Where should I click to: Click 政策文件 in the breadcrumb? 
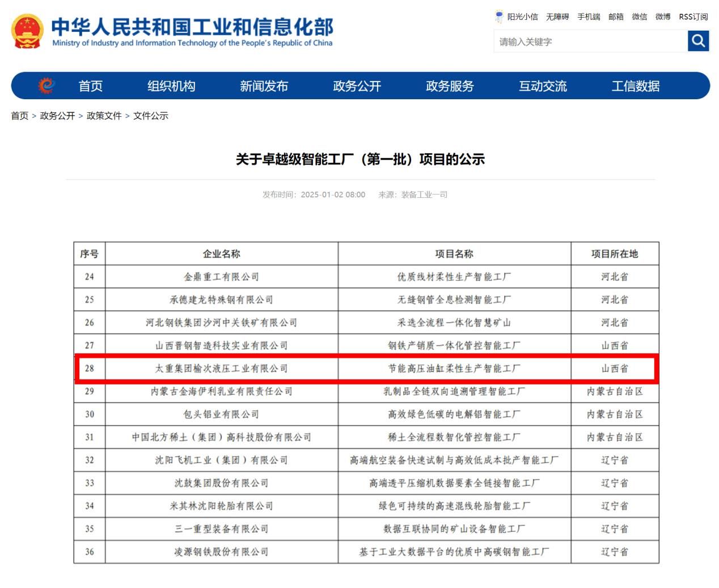(x=104, y=116)
